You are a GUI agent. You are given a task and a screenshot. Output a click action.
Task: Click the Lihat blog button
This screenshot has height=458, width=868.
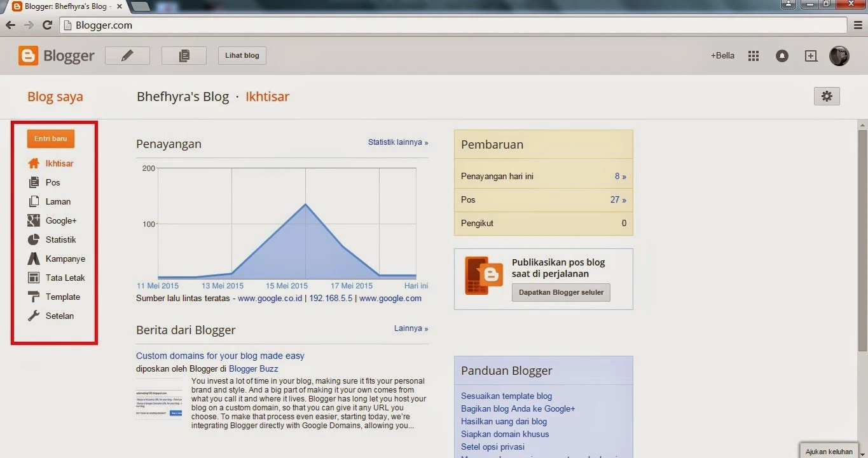tap(242, 55)
